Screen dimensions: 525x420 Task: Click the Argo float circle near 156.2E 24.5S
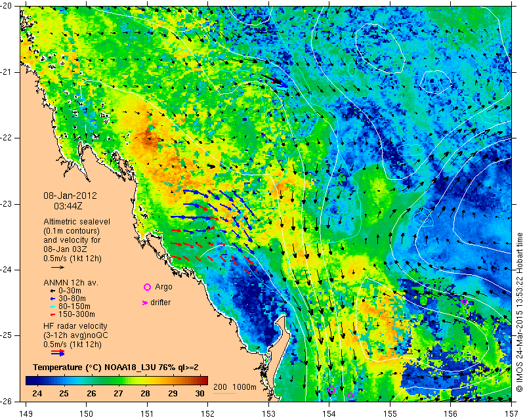click(x=464, y=302)
